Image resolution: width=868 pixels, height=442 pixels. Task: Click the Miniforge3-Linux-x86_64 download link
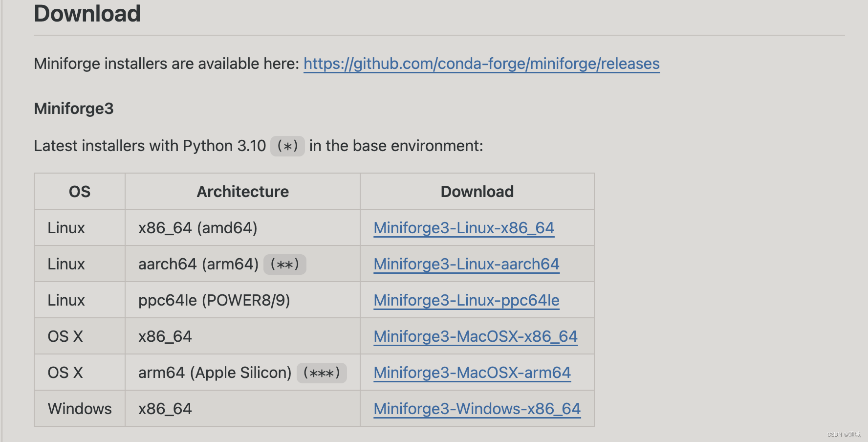[463, 228]
